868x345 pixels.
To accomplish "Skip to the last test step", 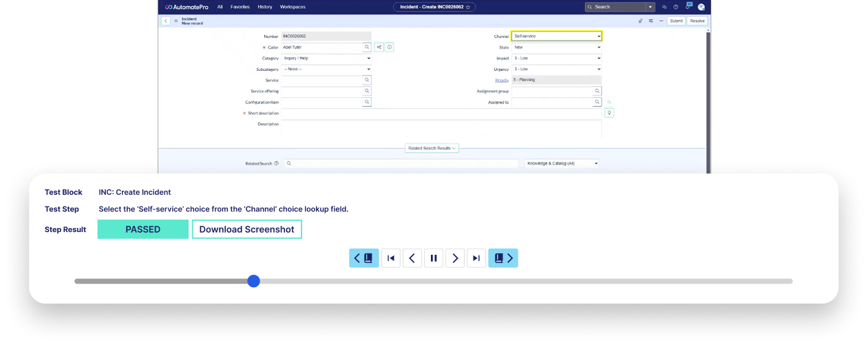I will pyautogui.click(x=476, y=258).
